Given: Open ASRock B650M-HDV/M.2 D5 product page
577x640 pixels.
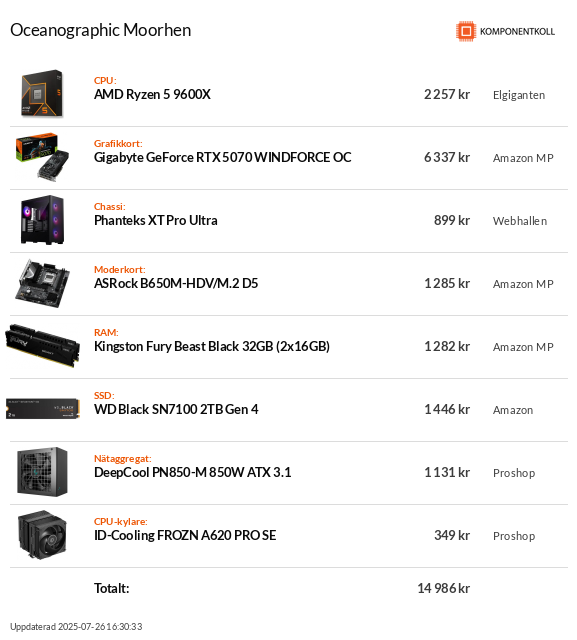Looking at the screenshot, I should tap(176, 283).
